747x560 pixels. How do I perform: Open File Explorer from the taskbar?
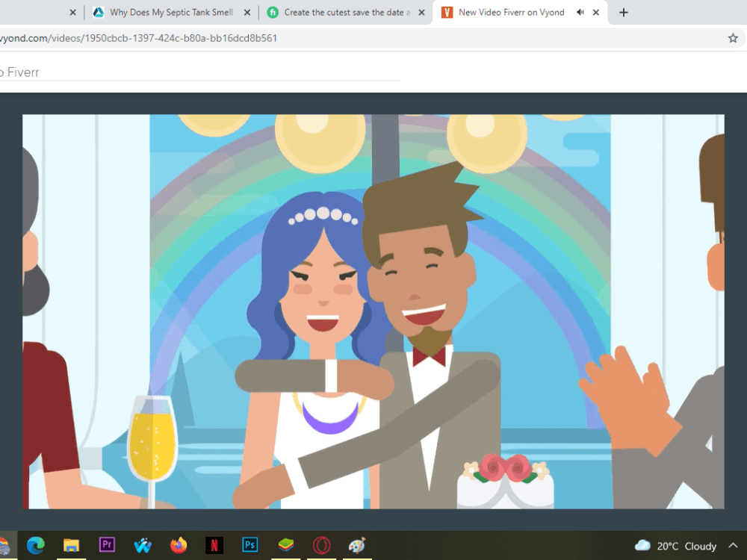72,545
